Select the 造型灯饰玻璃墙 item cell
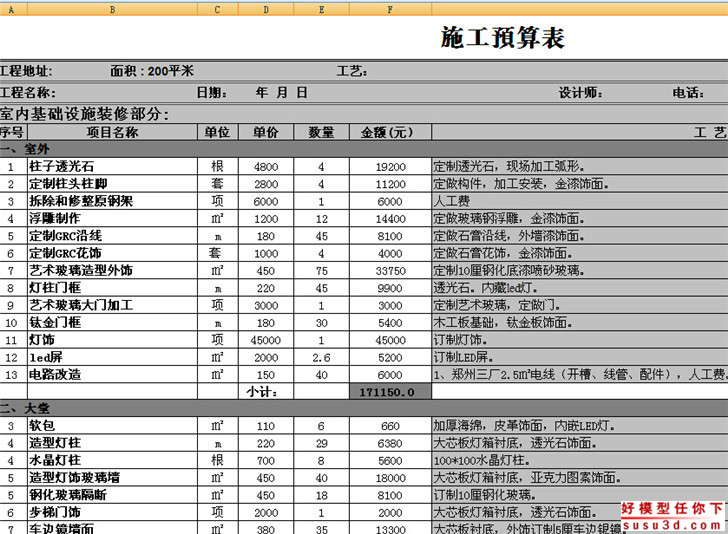The width and height of the screenshot is (728, 534). [112, 477]
